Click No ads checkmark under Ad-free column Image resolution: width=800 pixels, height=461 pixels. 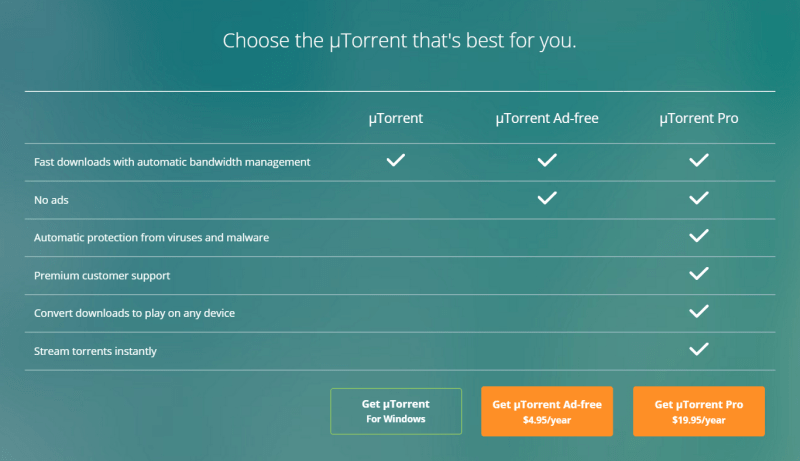tap(547, 198)
